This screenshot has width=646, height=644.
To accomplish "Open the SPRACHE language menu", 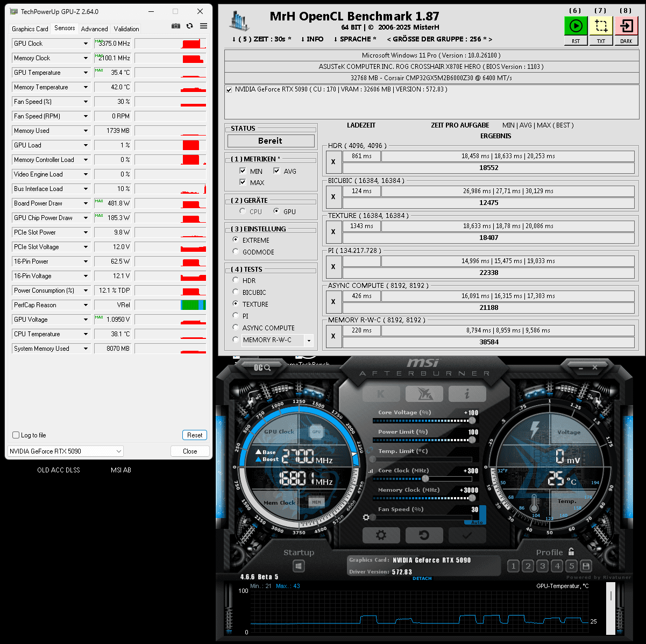I will tap(354, 39).
